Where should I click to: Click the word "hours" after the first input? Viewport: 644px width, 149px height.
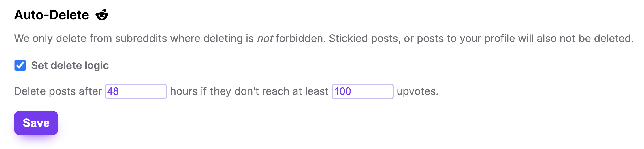pos(184,91)
